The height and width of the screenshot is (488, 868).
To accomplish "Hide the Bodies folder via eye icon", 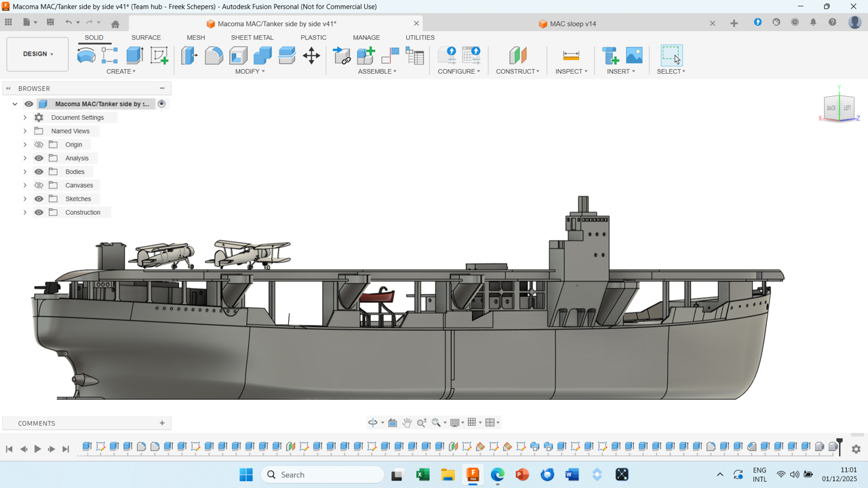I will pos(39,171).
